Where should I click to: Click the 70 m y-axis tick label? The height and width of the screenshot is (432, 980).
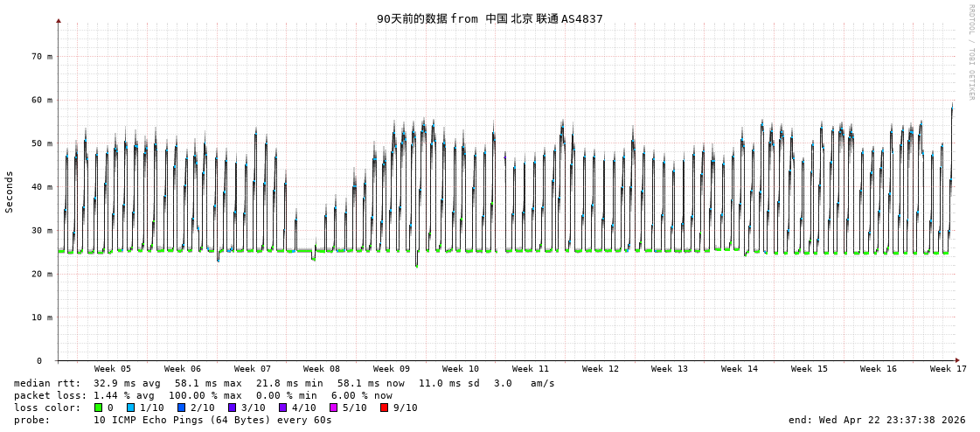(42, 56)
